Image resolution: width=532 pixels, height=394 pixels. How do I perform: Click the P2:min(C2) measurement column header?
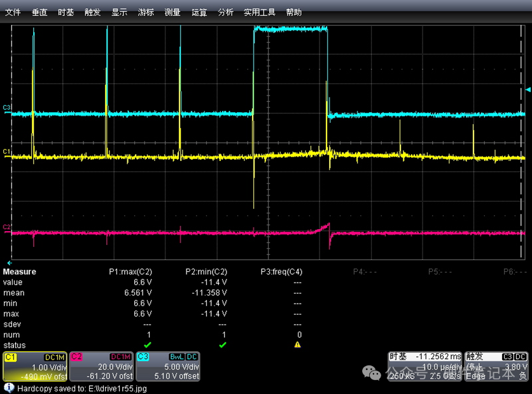206,272
